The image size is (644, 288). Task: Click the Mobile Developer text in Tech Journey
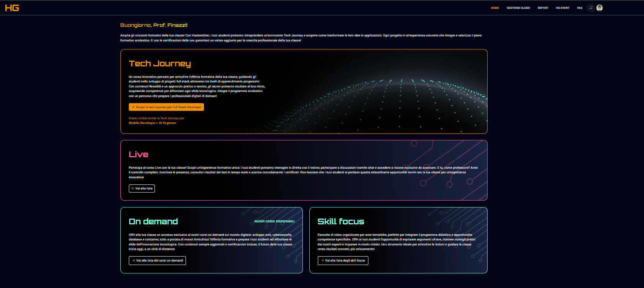pyautogui.click(x=142, y=123)
